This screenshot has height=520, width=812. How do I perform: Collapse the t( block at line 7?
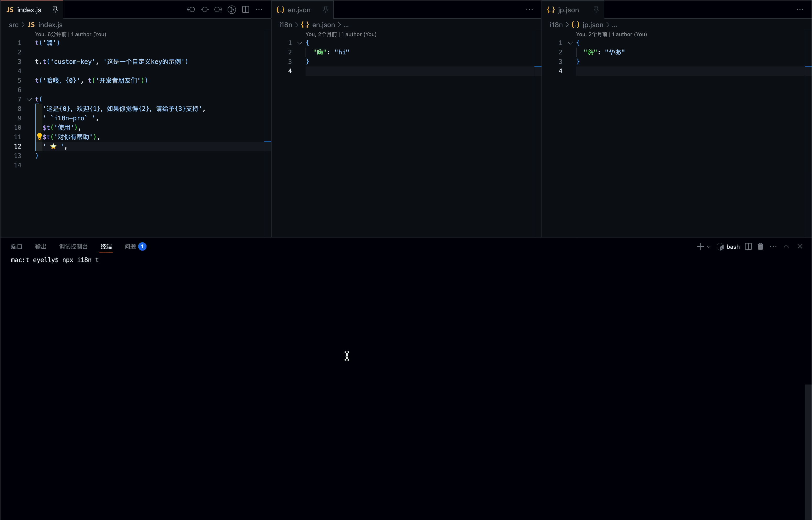pos(29,99)
